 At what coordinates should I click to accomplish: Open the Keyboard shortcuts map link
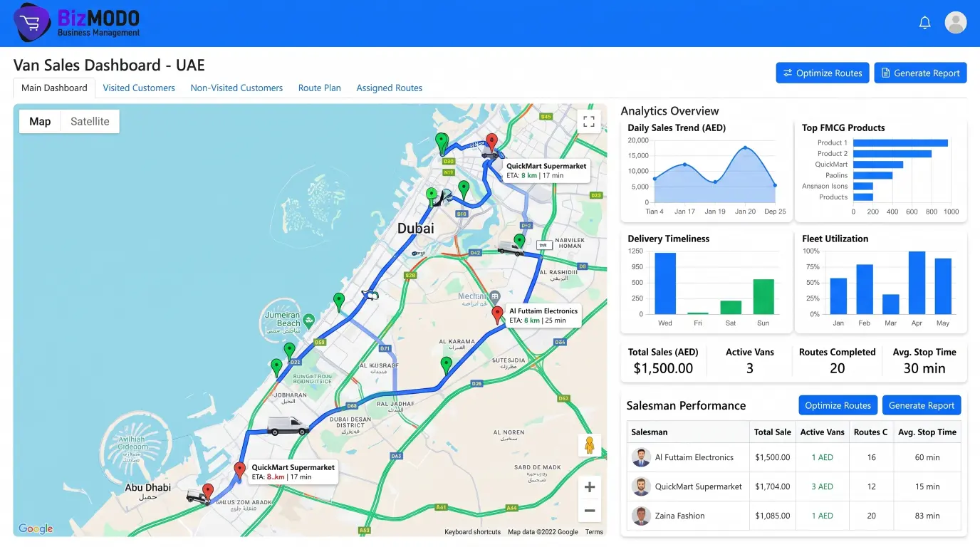tap(472, 532)
